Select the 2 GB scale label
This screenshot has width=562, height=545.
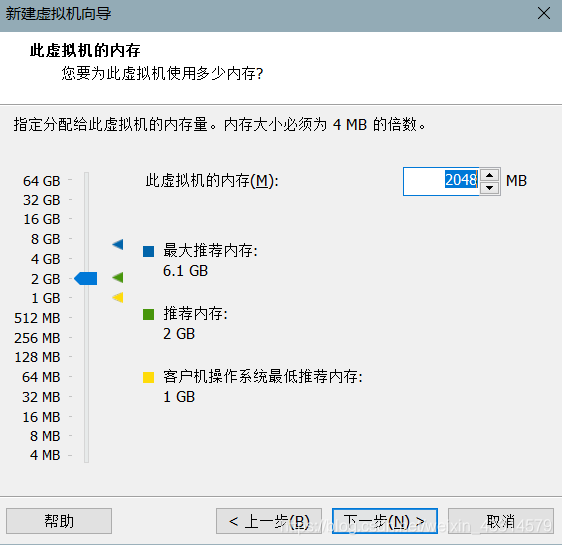pos(46,279)
